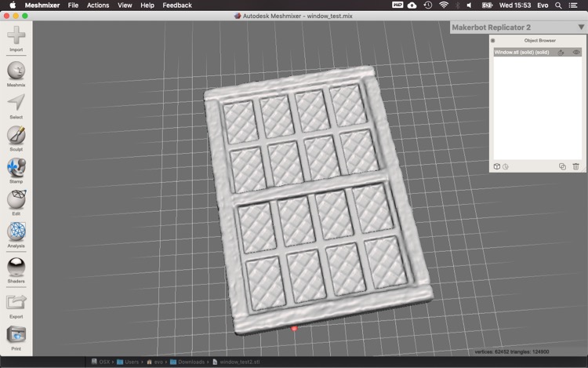Open the Edit tools menu
Screen dimensions: 588x368
(x=16, y=203)
